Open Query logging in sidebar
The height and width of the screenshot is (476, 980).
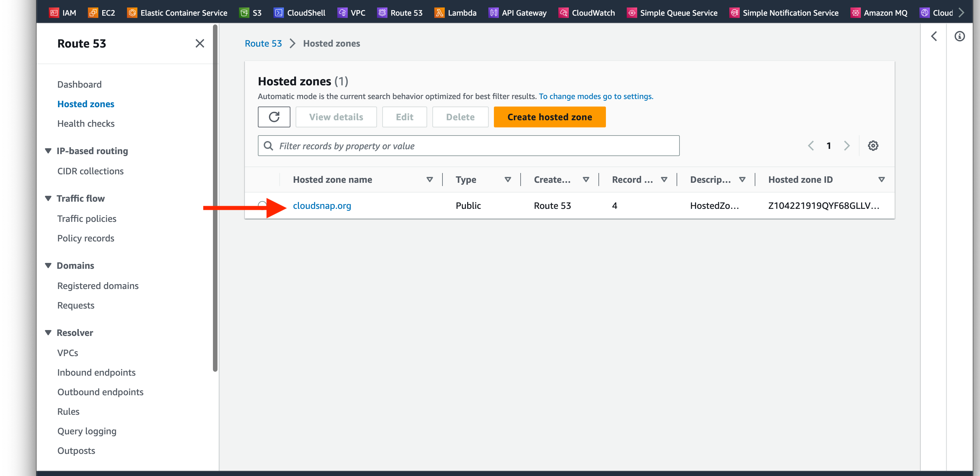coord(87,431)
